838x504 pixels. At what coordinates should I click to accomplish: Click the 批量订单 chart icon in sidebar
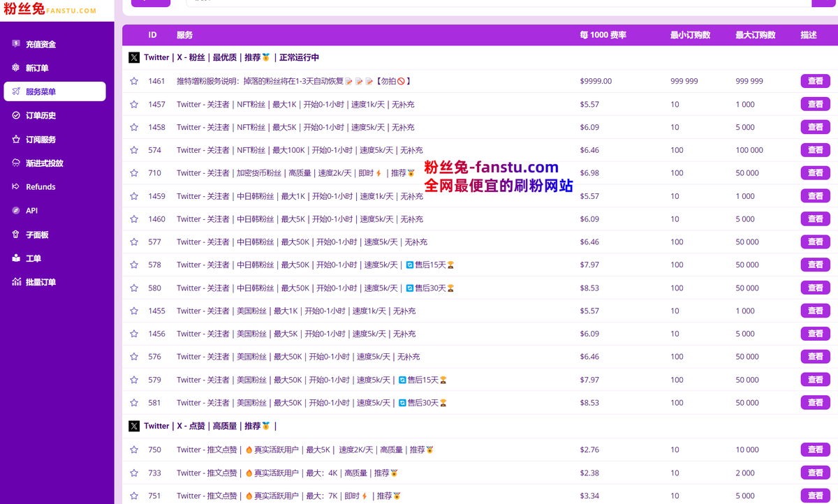pos(16,282)
